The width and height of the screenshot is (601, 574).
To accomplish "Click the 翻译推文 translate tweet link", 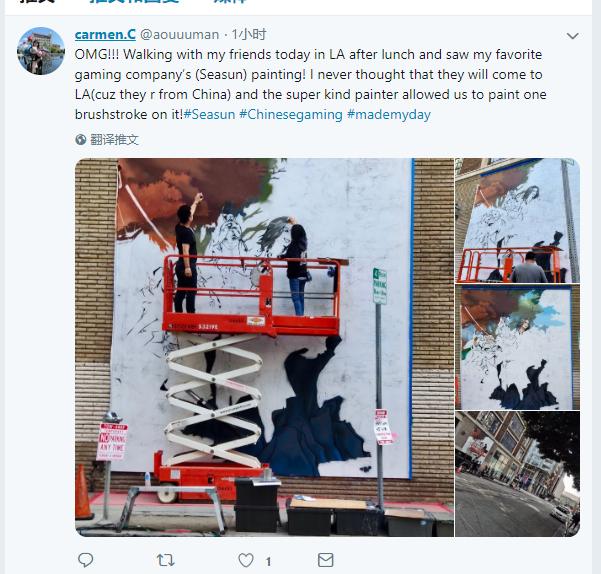I will 114,139.
